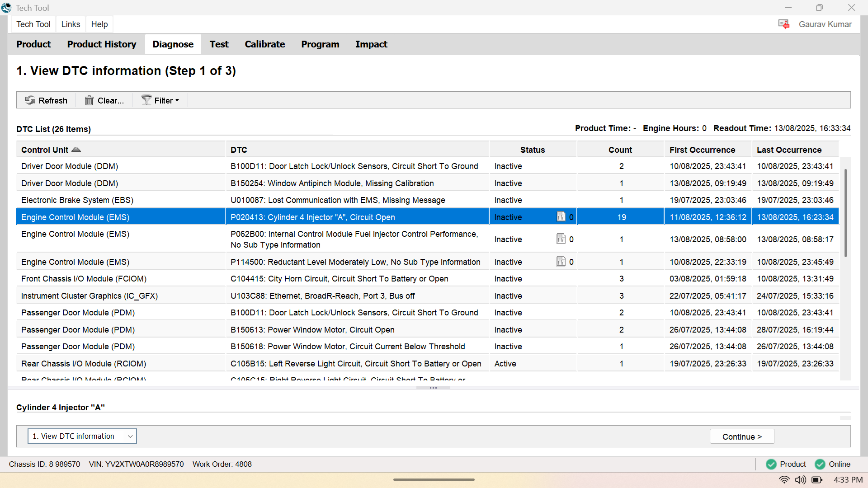Click the green Online status icon

820,464
